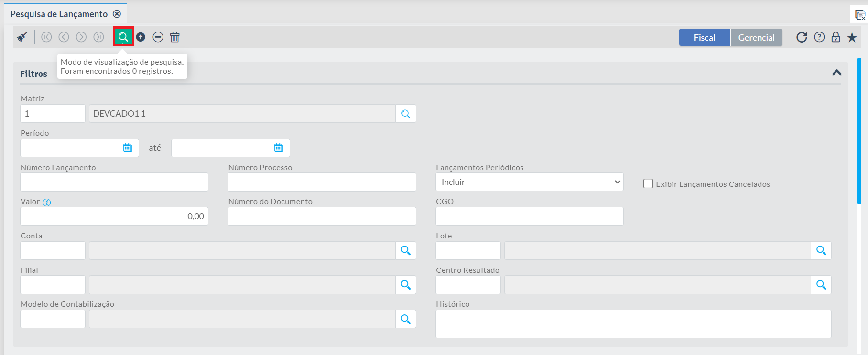This screenshot has height=355, width=868.
Task: Switch to Fiscal view
Action: point(705,37)
